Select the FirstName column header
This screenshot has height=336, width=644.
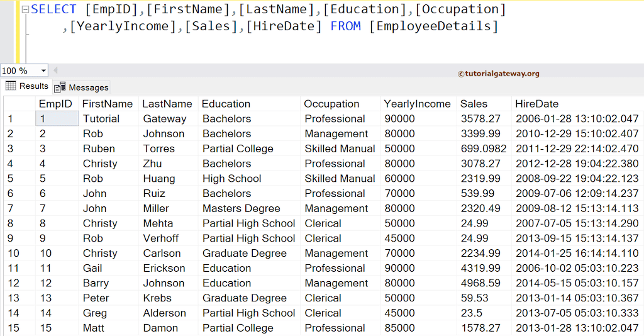pos(109,104)
